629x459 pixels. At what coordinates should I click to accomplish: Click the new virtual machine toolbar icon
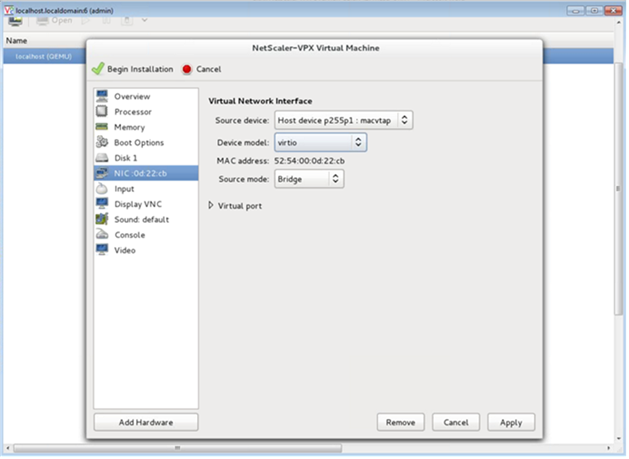[x=15, y=21]
